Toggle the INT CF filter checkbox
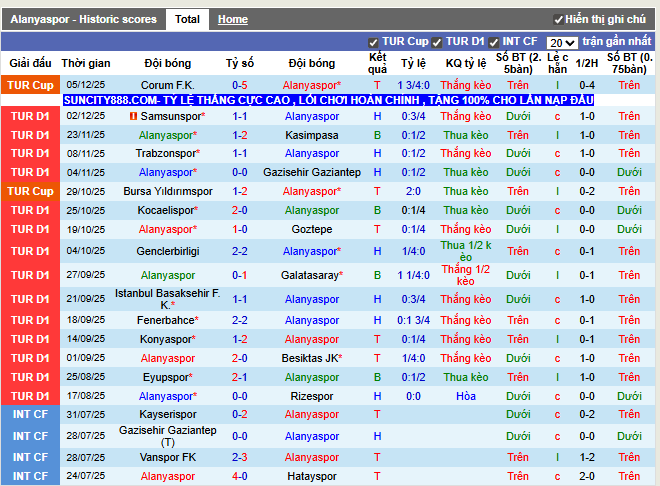 click(493, 43)
